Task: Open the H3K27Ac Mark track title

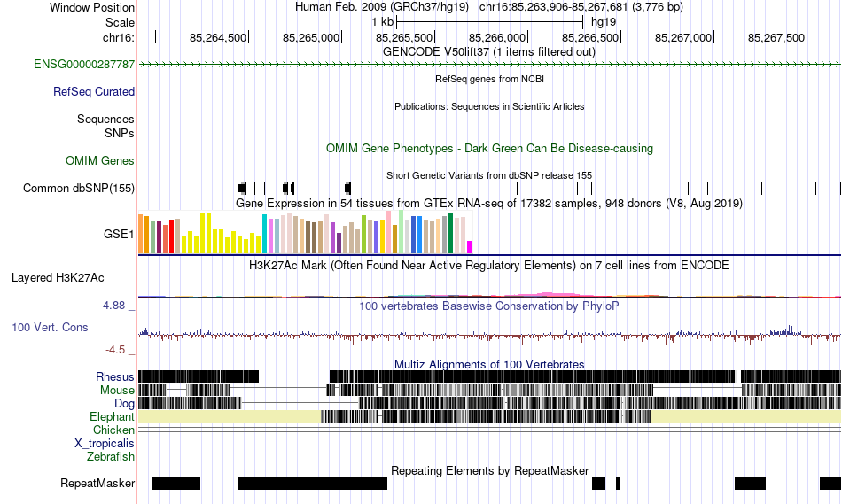Action: click(489, 265)
